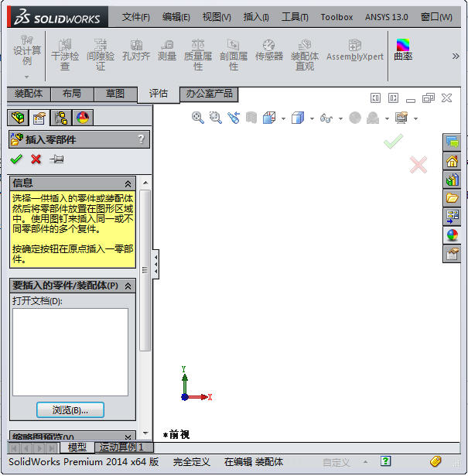Collapse the 信息 section
Image resolution: width=468 pixels, height=476 pixels.
pyautogui.click(x=128, y=183)
